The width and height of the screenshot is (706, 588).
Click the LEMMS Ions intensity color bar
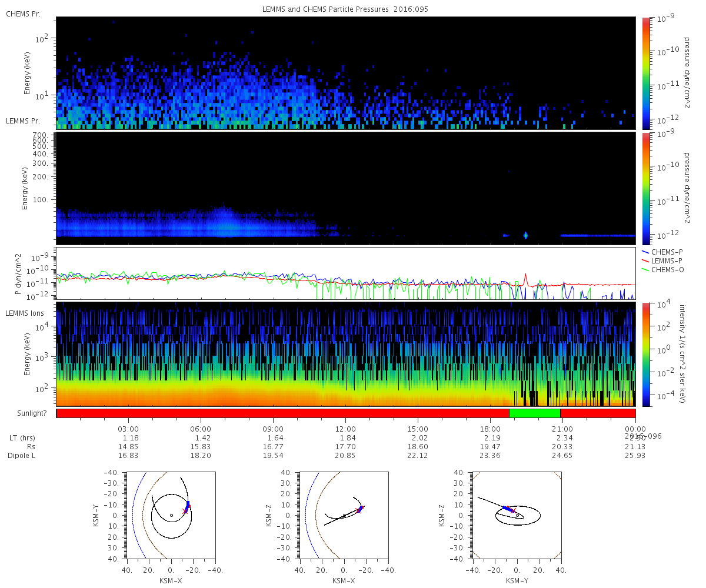click(x=645, y=355)
